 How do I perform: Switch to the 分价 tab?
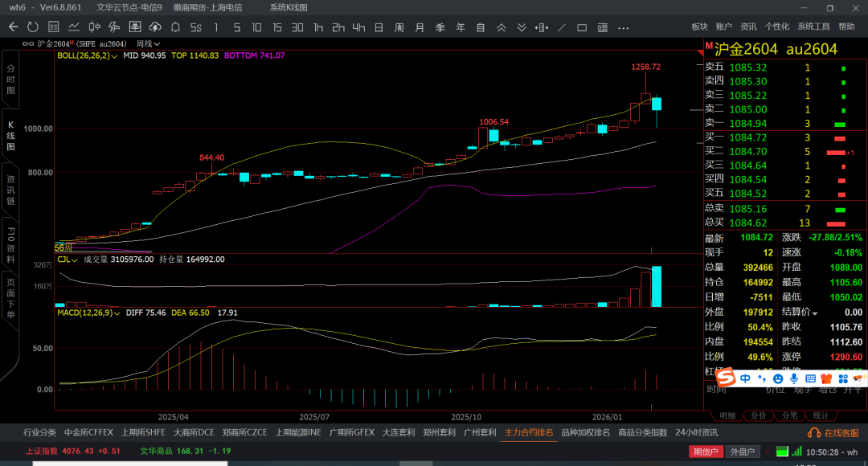point(758,415)
